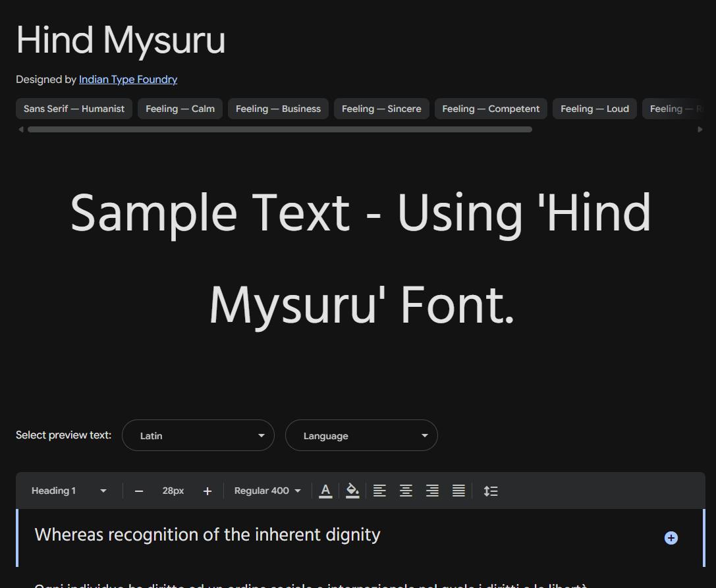
Task: Align text center
Action: 406,491
